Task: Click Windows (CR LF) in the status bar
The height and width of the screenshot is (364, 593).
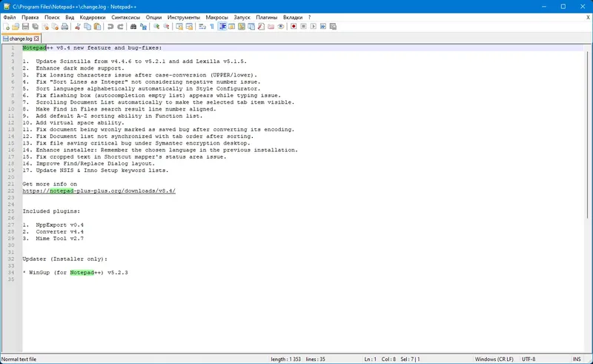Action: 494,359
